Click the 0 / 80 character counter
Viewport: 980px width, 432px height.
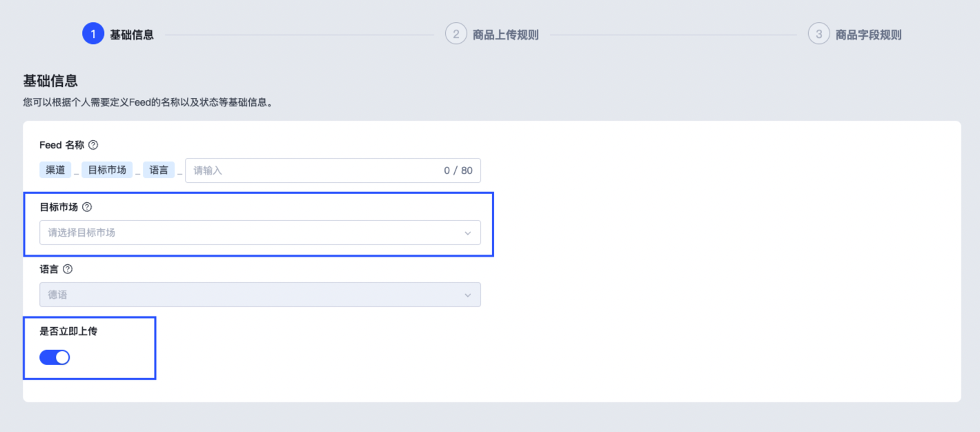(x=458, y=170)
